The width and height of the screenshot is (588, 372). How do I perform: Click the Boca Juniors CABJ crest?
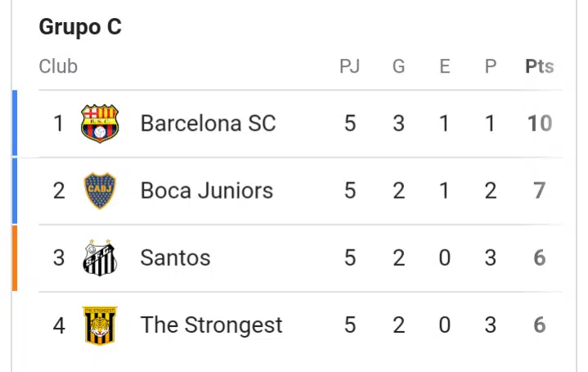pos(100,190)
